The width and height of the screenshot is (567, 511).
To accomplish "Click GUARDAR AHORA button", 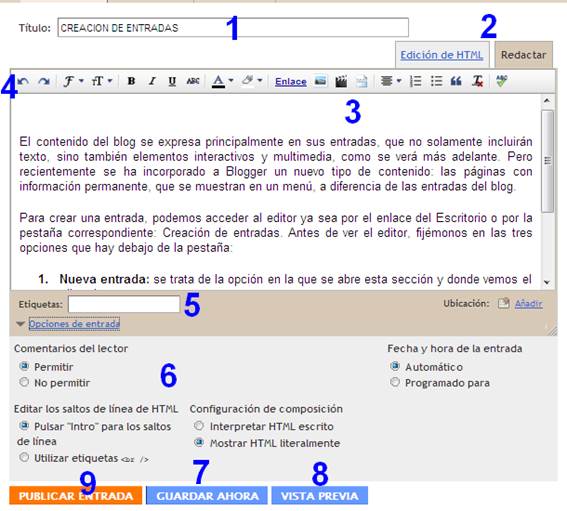I will 207,495.
